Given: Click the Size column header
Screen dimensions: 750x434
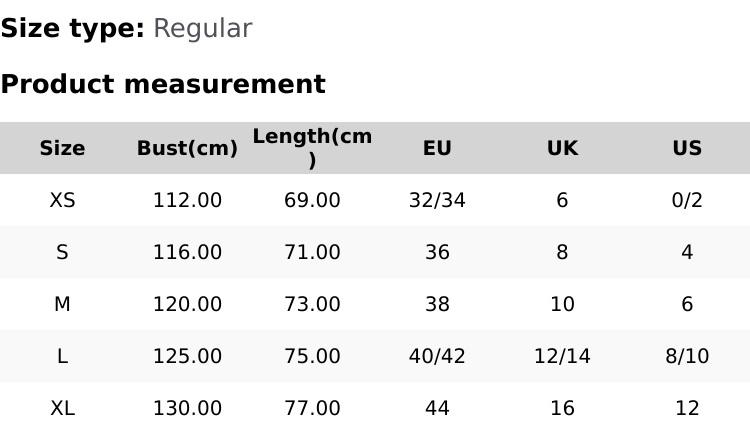Looking at the screenshot, I should [x=62, y=148].
